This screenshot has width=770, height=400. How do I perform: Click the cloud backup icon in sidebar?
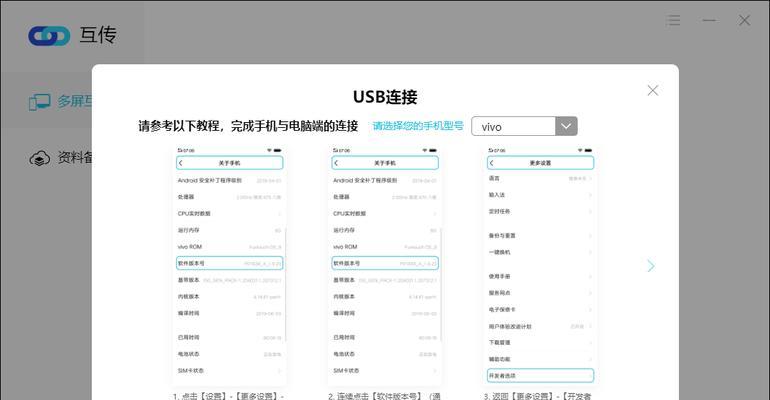(39, 158)
